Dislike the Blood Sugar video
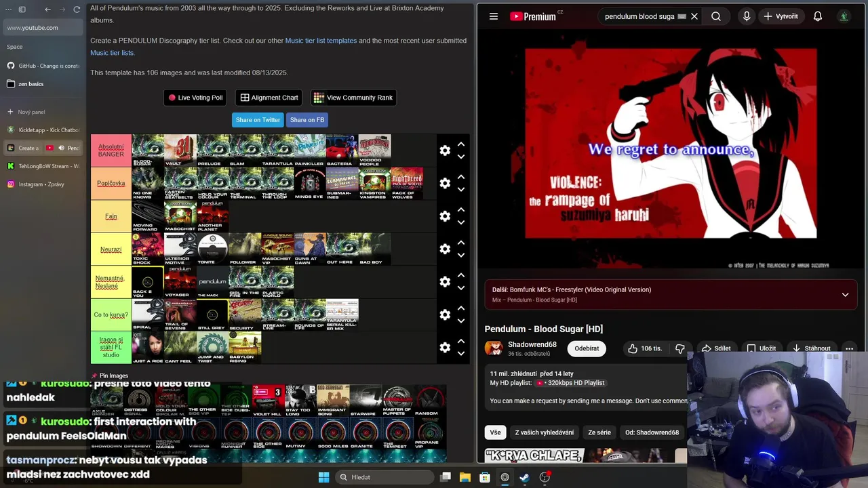This screenshot has height=488, width=868. click(680, 348)
